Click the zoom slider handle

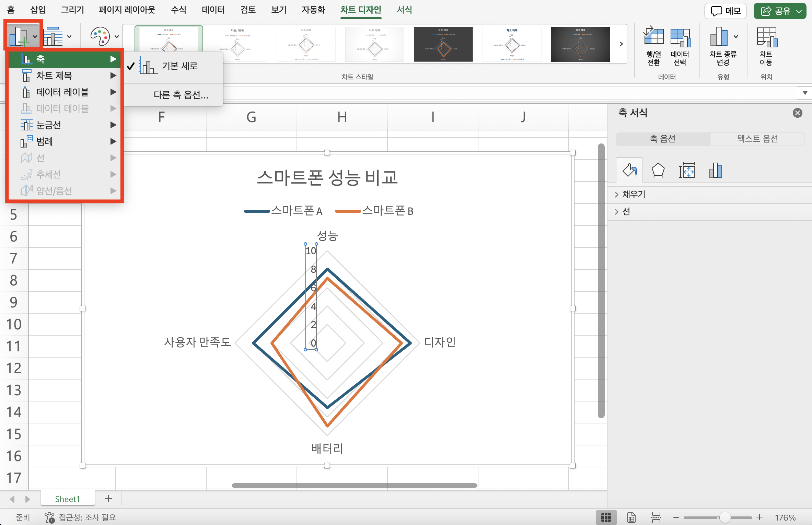[x=725, y=517]
